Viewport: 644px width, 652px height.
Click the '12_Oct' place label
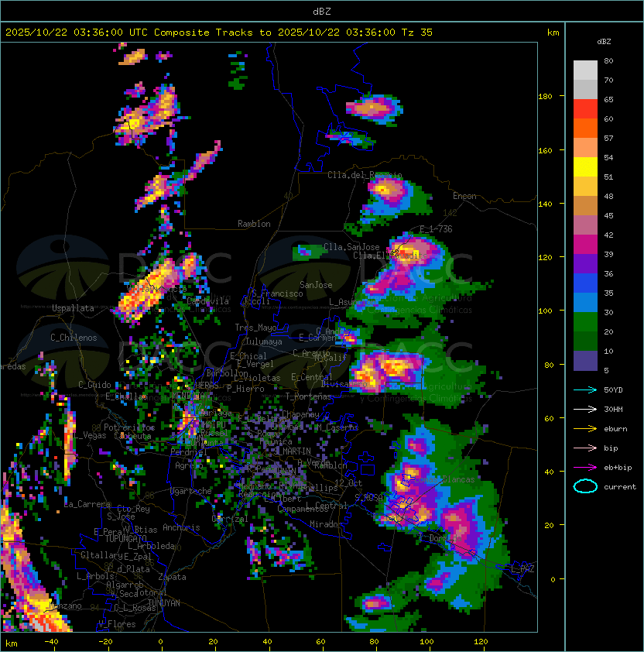coord(348,483)
